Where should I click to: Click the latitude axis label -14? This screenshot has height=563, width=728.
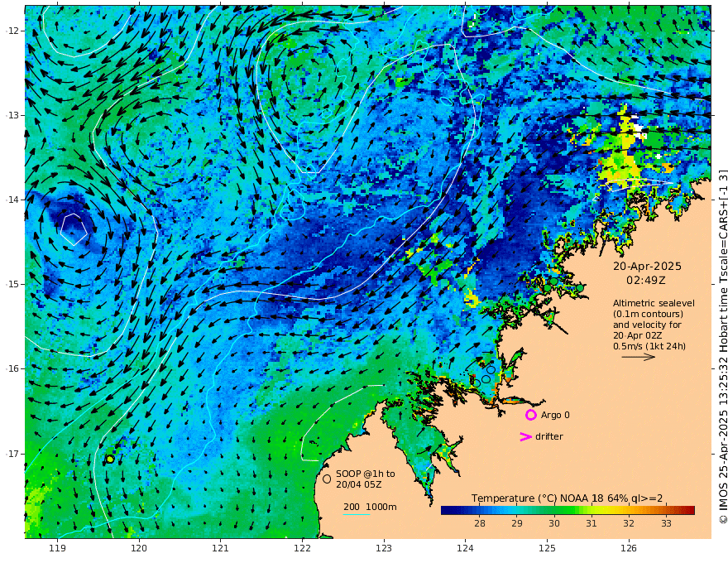click(12, 200)
